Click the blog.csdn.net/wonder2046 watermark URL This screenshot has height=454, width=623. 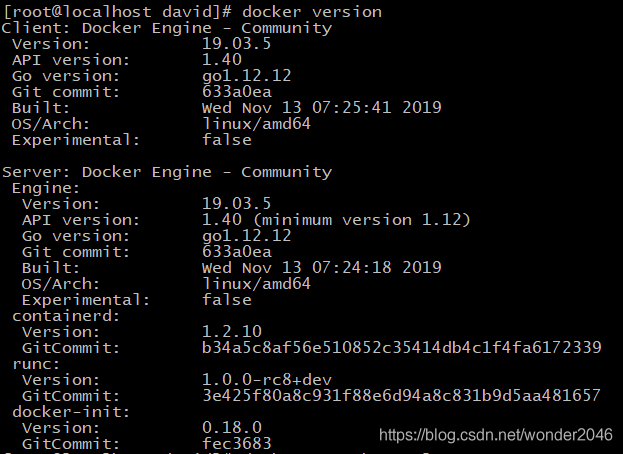pos(495,435)
